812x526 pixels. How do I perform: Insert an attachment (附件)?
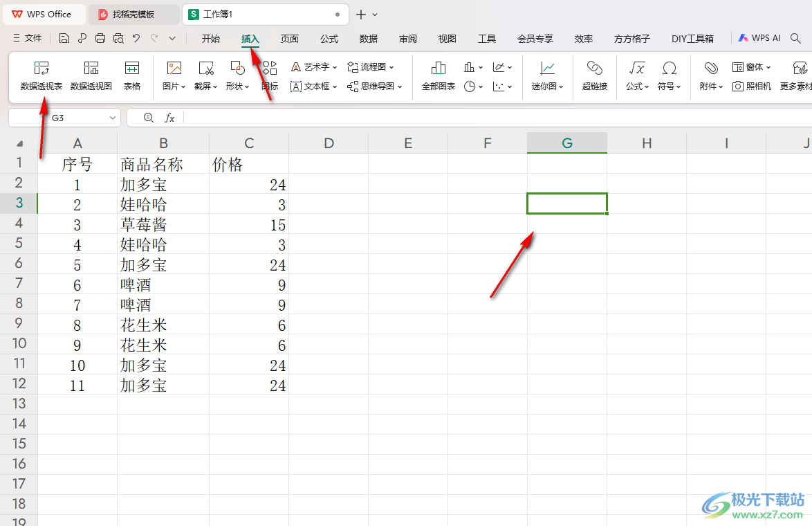711,75
